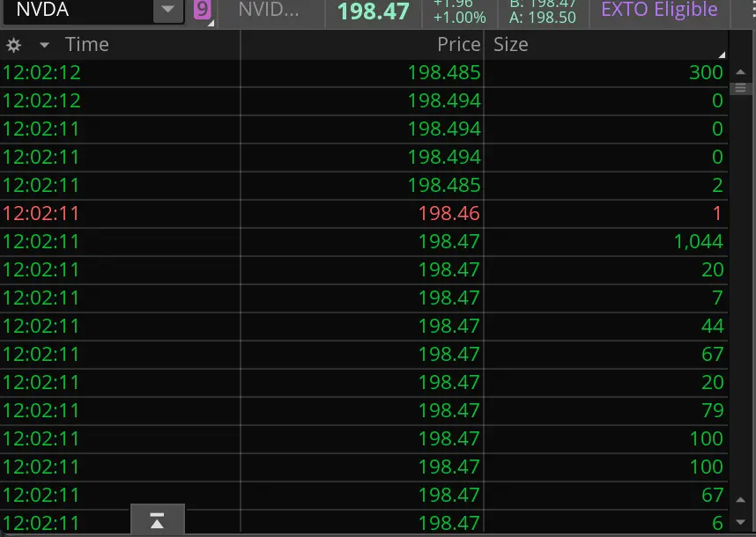Click the +1.00% change value
The height and width of the screenshot is (537, 756).
(459, 18)
